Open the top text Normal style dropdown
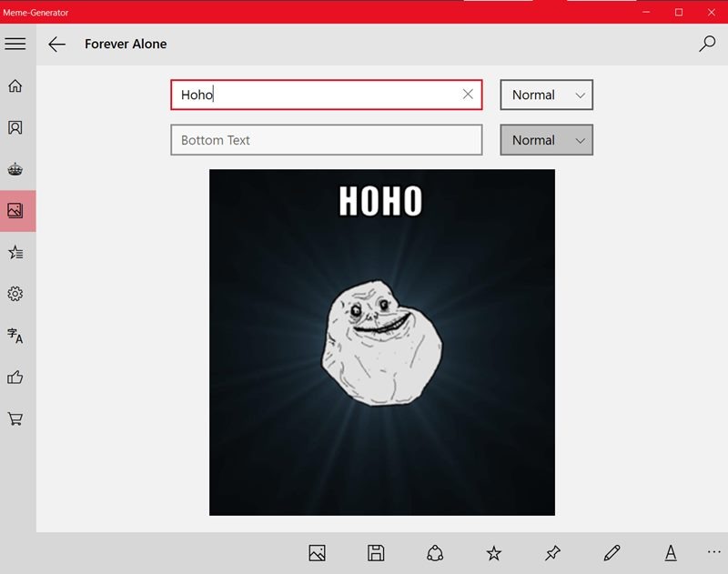The width and height of the screenshot is (728, 574). click(x=546, y=95)
